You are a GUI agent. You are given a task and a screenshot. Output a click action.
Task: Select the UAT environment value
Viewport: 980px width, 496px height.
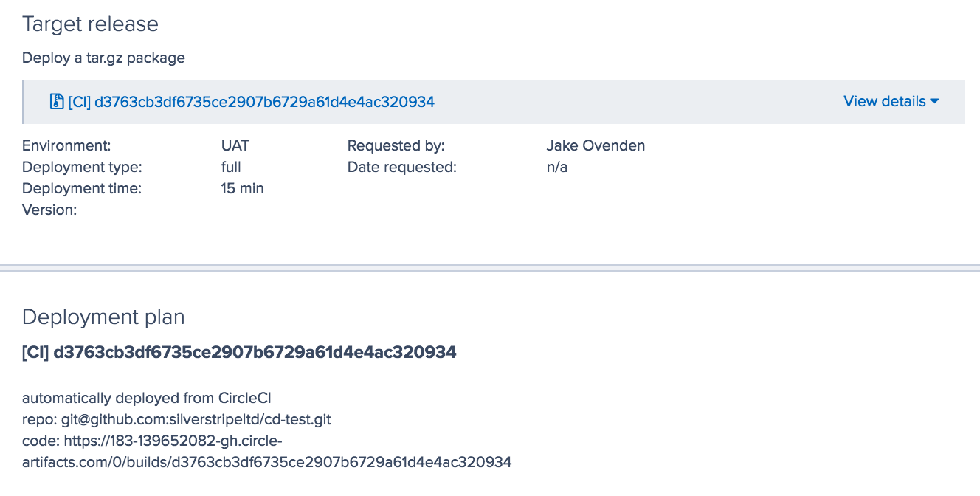(x=234, y=145)
